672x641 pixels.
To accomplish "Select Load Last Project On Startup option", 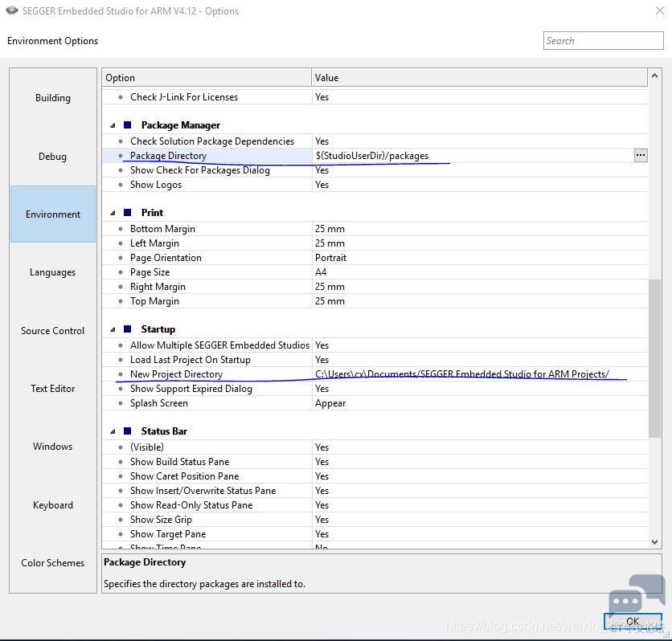I will click(x=191, y=360).
